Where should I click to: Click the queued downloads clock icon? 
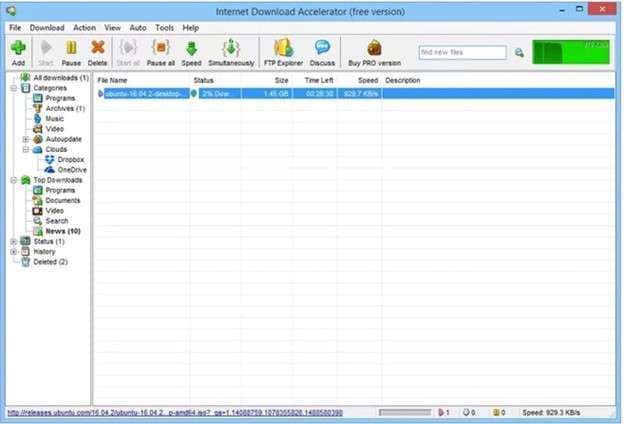tap(466, 413)
